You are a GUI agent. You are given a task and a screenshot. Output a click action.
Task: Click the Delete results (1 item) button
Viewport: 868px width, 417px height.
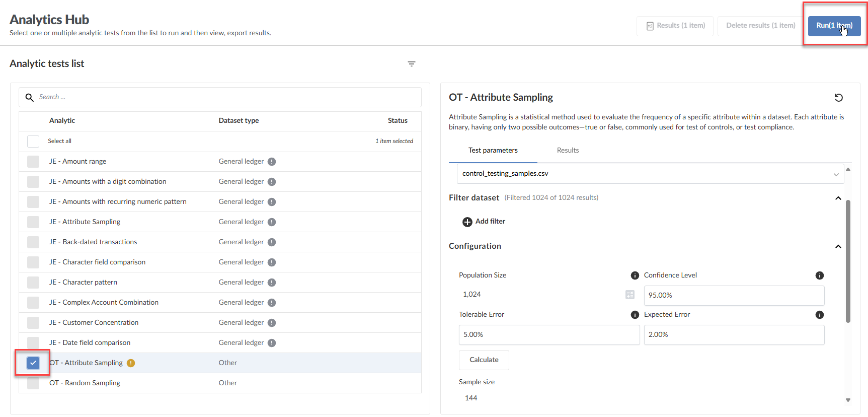[x=760, y=26]
